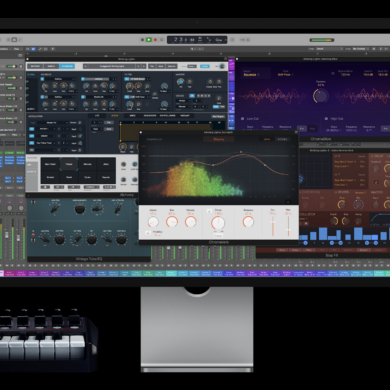Open the MSEG modulation tab in Alchemy
390x390 pixels.
(x=132, y=116)
